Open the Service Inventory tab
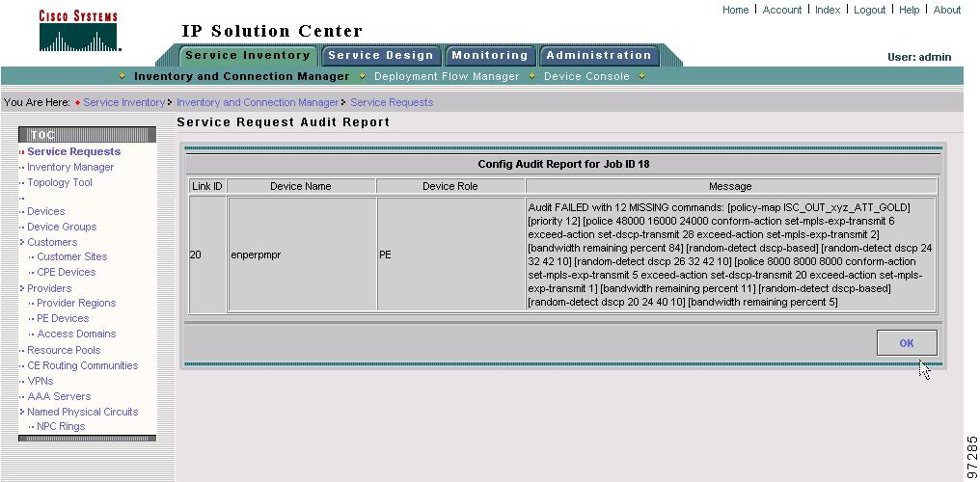 click(248, 55)
